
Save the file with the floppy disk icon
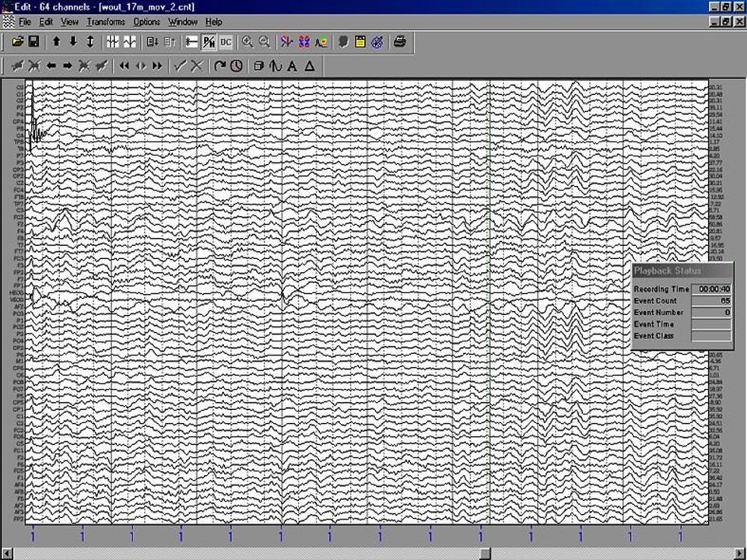(33, 42)
